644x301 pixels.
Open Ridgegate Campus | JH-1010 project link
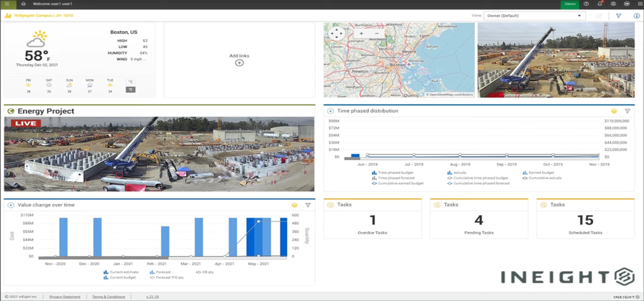click(x=44, y=15)
